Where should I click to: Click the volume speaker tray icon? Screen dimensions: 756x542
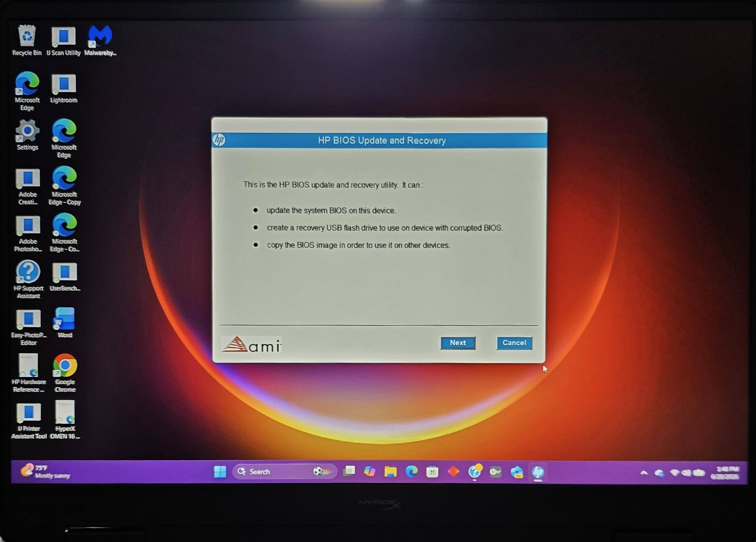click(686, 473)
